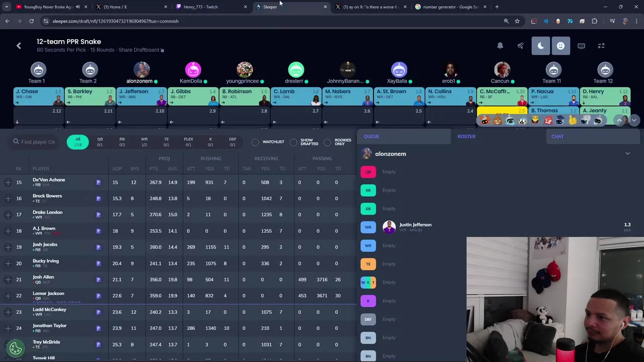
Task: Add Josh Allen to queue with plus icon
Action: tap(8, 280)
